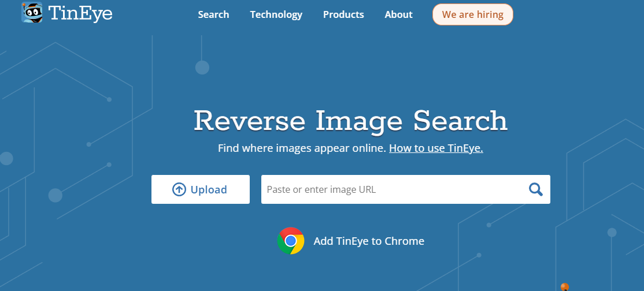Click the We are hiring button

(x=473, y=15)
